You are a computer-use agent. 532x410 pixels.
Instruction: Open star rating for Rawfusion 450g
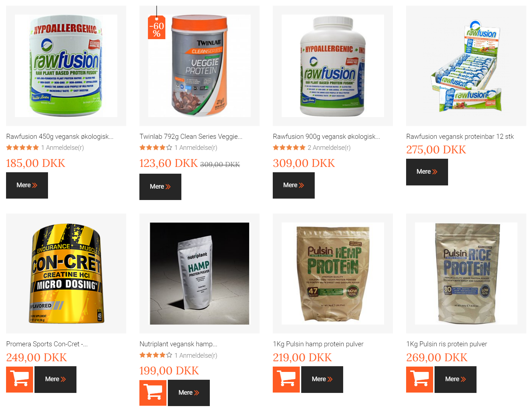click(22, 147)
